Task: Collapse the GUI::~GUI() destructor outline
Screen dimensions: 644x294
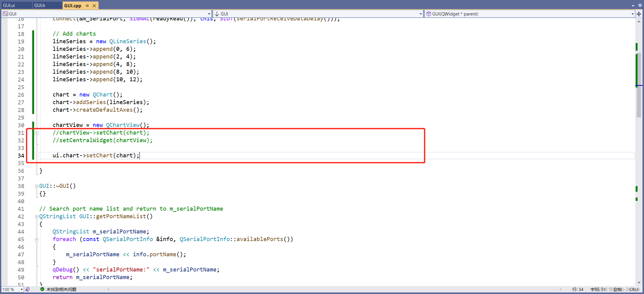Action: pyautogui.click(x=37, y=186)
